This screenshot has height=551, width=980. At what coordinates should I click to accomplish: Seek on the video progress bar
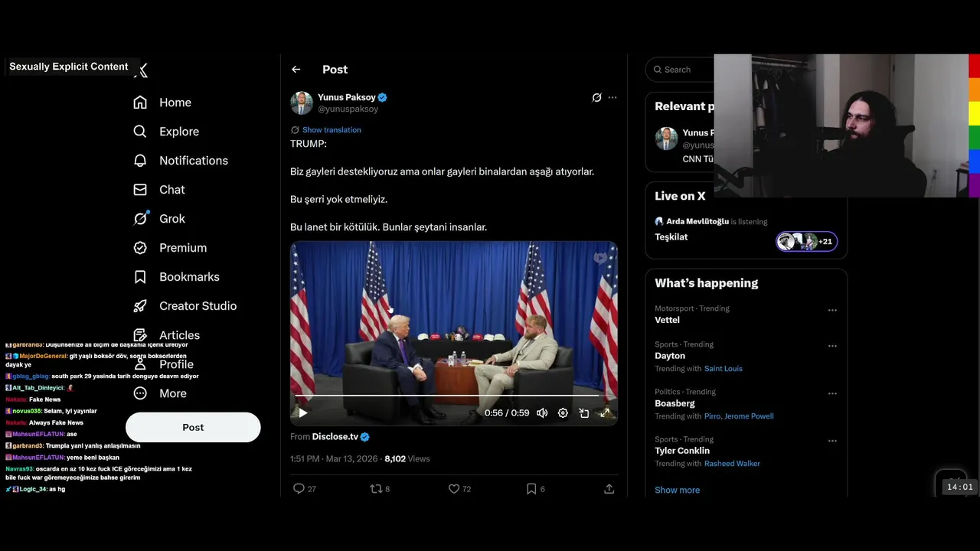click(453, 396)
